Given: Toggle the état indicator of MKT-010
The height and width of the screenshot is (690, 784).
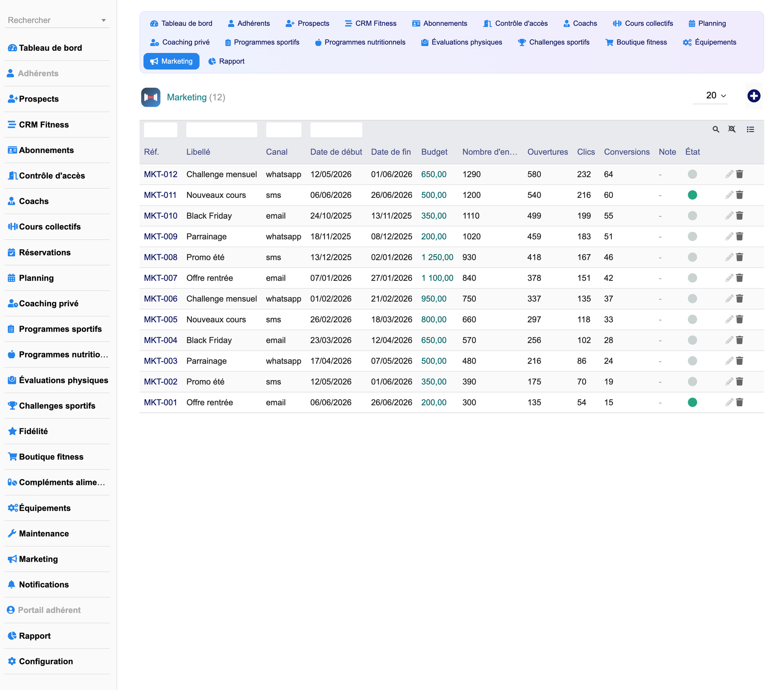Looking at the screenshot, I should [x=692, y=216].
